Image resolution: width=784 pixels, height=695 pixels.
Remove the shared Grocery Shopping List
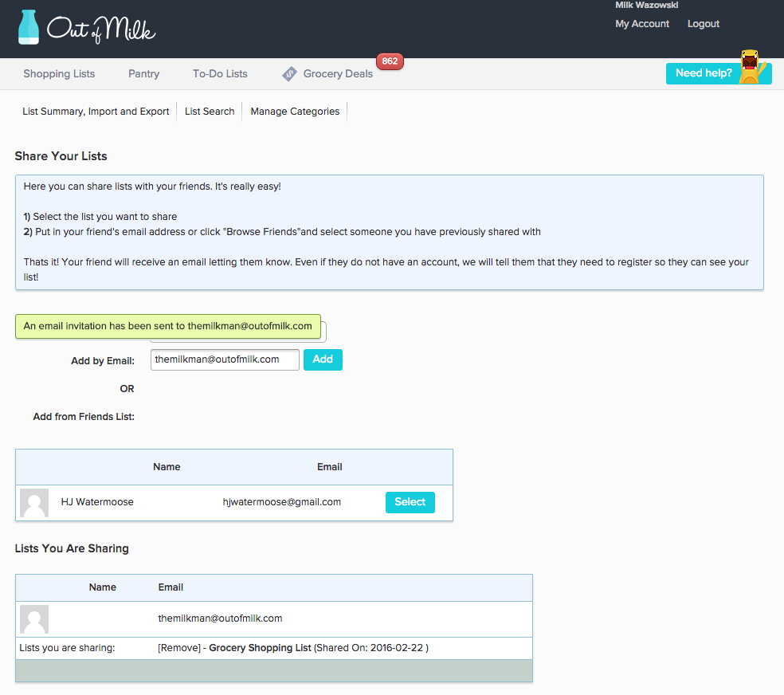[x=179, y=648]
